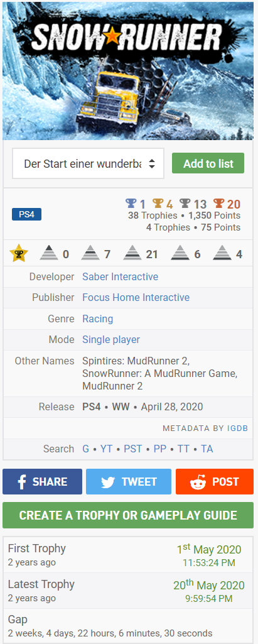Select the Racing genre link
This screenshot has width=258, height=644.
tap(98, 319)
